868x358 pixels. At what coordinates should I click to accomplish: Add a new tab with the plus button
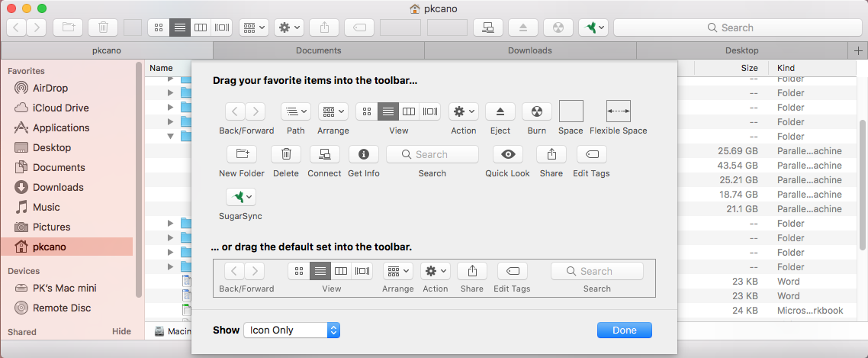(x=858, y=50)
